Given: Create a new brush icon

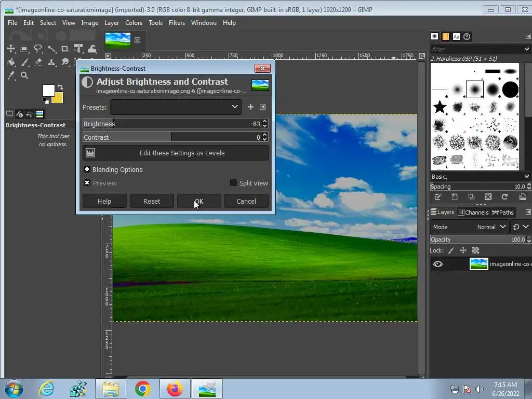Looking at the screenshot, I should [x=455, y=197].
